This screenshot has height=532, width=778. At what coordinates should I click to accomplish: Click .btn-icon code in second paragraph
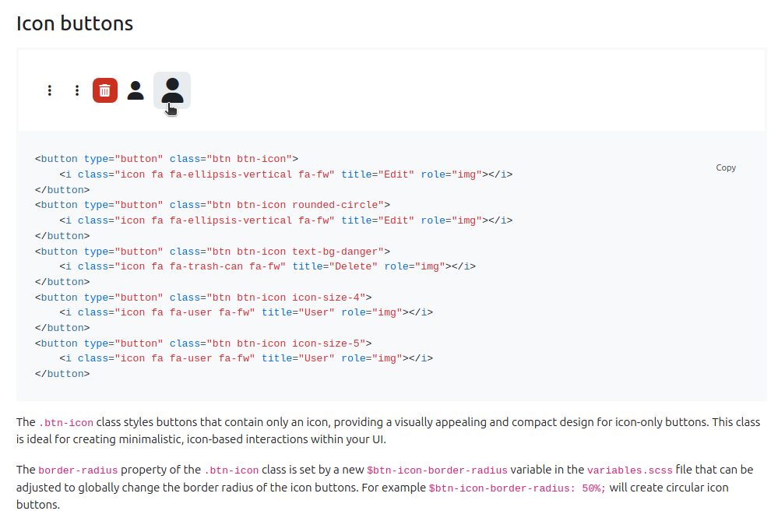click(x=232, y=470)
